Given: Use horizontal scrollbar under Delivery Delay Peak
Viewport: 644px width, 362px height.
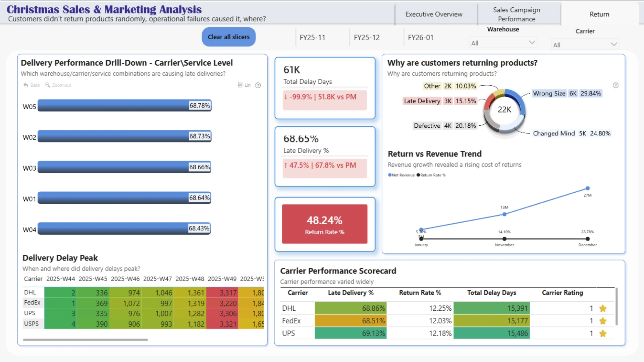Looking at the screenshot, I should point(85,340).
